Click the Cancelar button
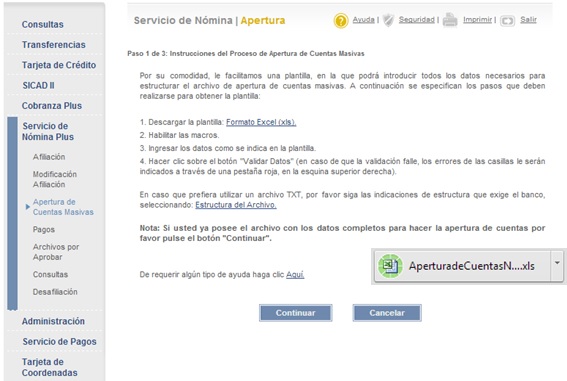The height and width of the screenshot is (381, 567). 387,313
